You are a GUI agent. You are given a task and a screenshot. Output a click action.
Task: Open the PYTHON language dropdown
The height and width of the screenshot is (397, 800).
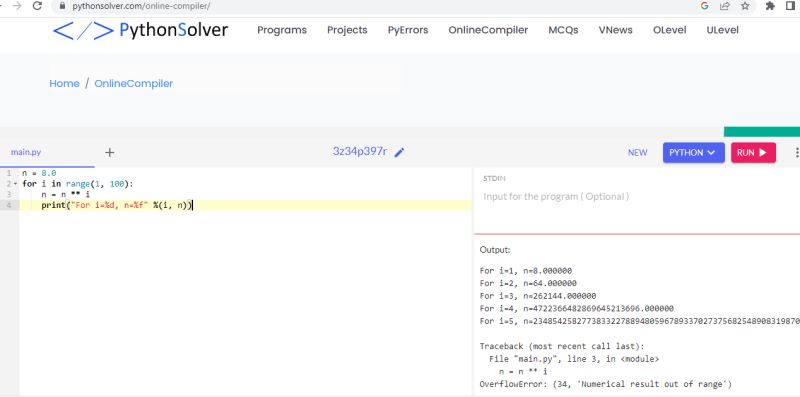coord(693,153)
